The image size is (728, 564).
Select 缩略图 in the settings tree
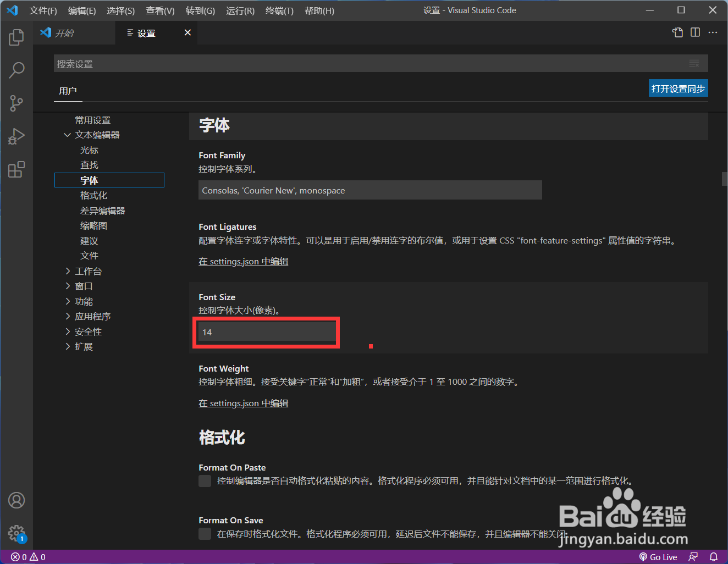[x=93, y=226]
